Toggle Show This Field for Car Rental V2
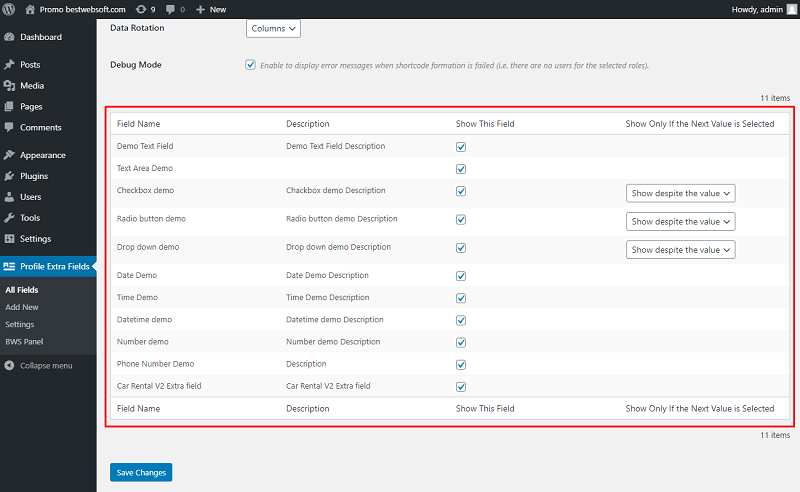Screen dimensions: 800x492 [x=461, y=387]
